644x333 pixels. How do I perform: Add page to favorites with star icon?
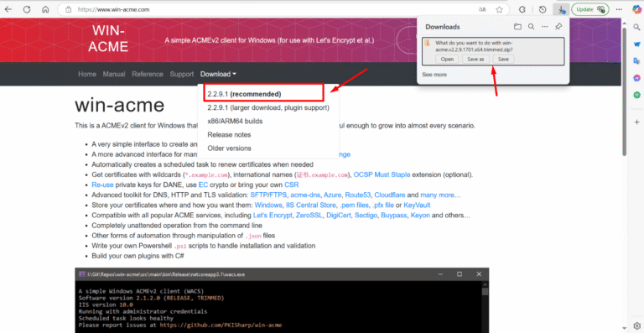tap(499, 9)
